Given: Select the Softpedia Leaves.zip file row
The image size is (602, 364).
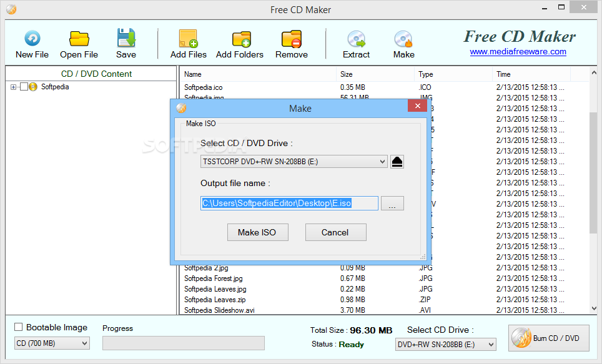Looking at the screenshot, I should tap(384, 300).
